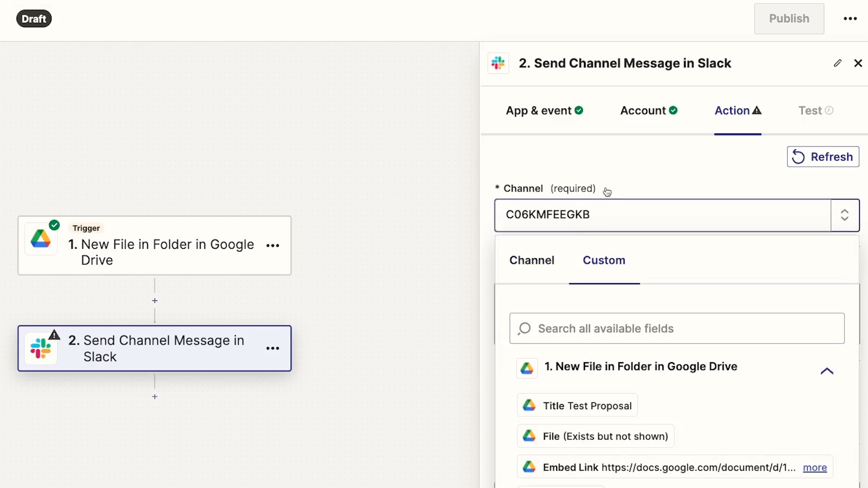The image size is (868, 488).
Task: Open the Google Drive trigger step card
Action: point(155,246)
